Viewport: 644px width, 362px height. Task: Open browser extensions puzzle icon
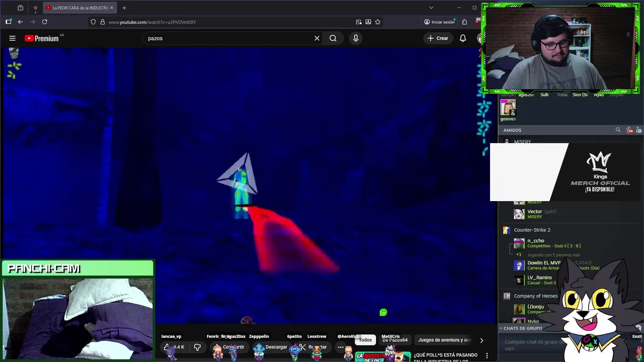(x=464, y=22)
